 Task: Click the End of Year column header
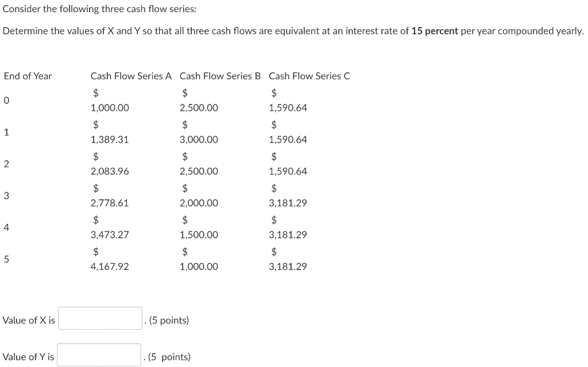27,76
